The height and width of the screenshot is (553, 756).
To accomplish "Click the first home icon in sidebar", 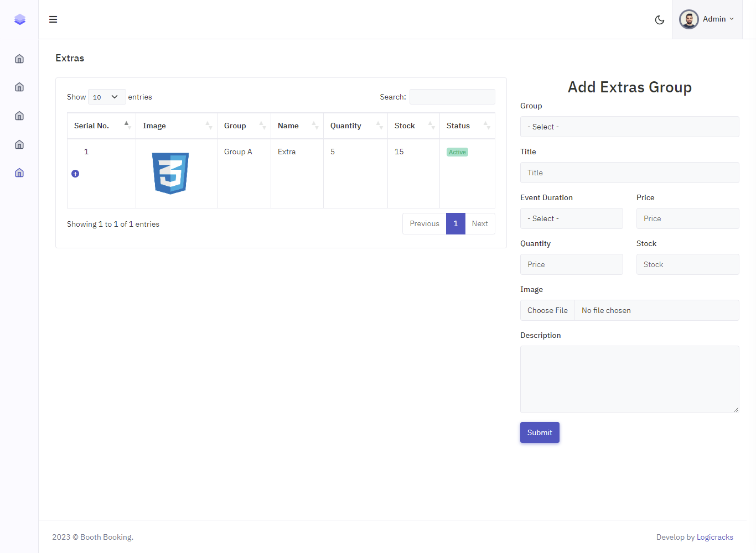I will pos(19,59).
